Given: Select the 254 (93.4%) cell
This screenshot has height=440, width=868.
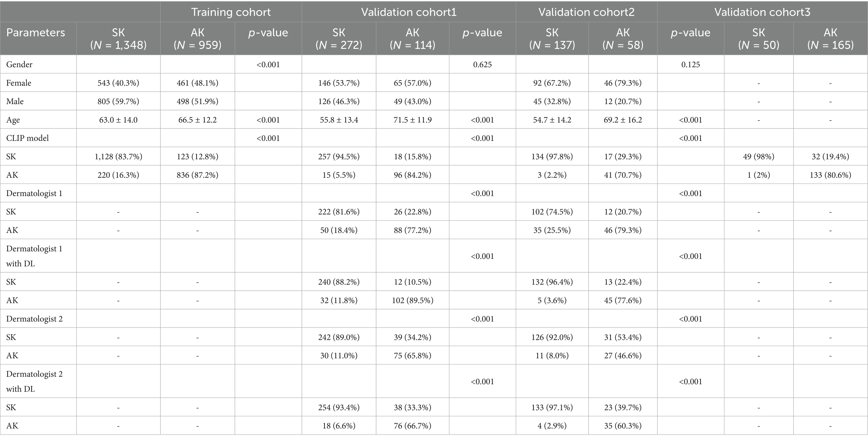Looking at the screenshot, I should coord(339,407).
